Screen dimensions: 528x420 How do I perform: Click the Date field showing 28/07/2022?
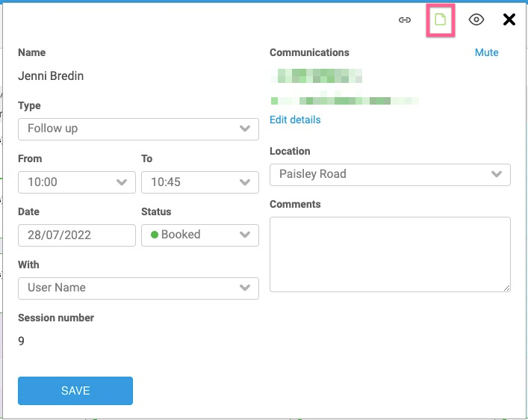tap(76, 235)
